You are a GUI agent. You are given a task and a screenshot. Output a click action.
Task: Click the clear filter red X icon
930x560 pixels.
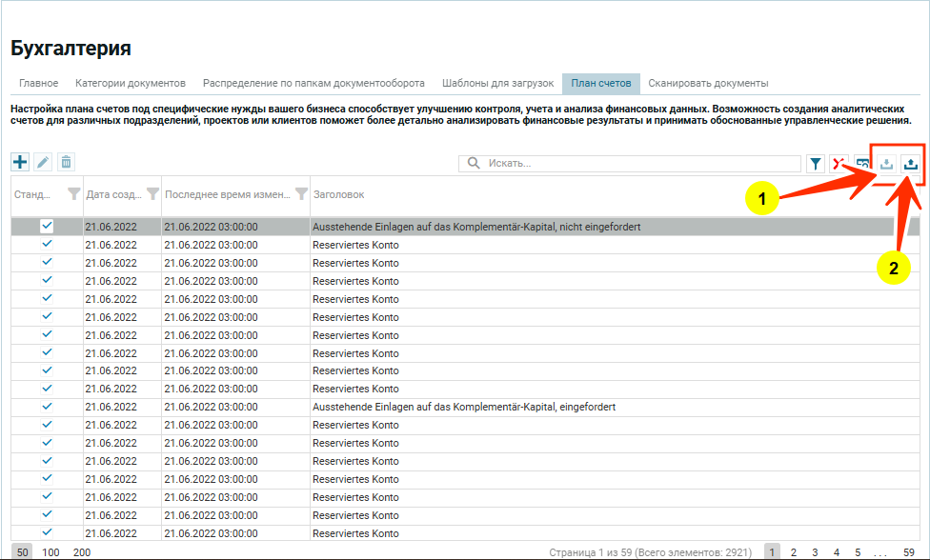(839, 164)
